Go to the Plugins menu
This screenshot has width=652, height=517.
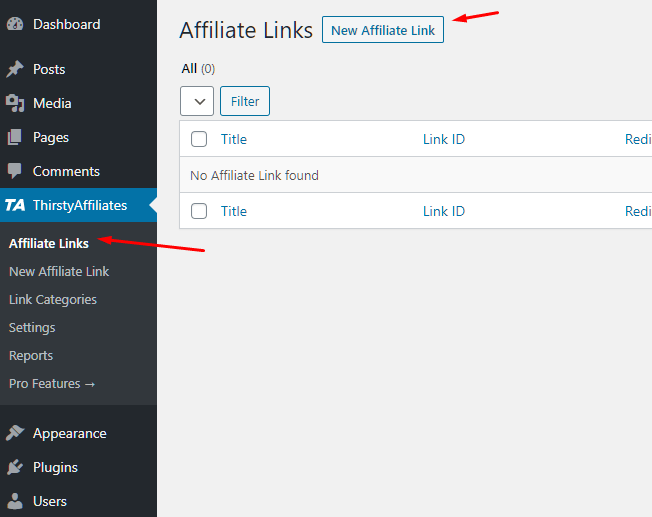point(55,468)
